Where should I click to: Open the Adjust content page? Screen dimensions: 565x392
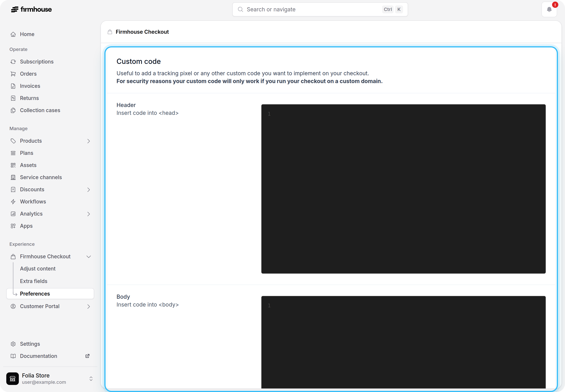pyautogui.click(x=38, y=269)
